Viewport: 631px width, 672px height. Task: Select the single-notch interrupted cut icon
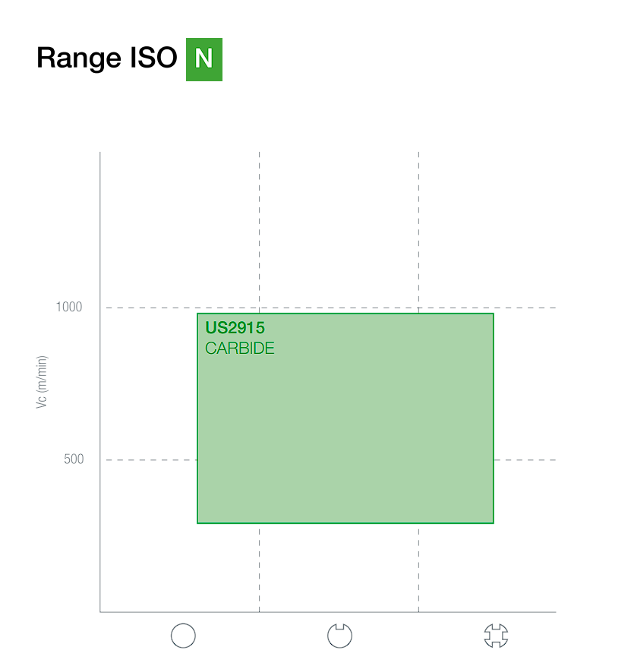tap(339, 636)
